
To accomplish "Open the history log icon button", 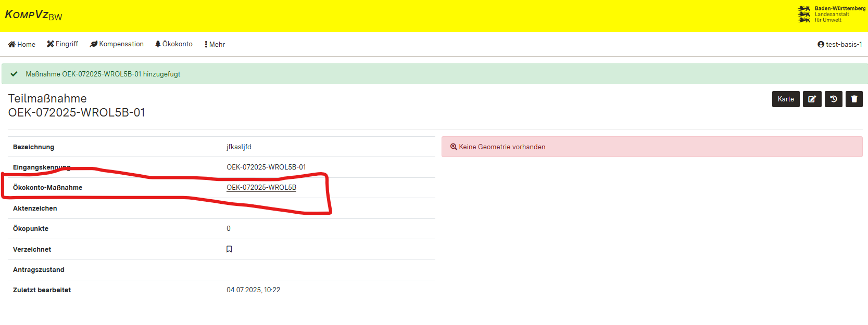I will coord(834,99).
